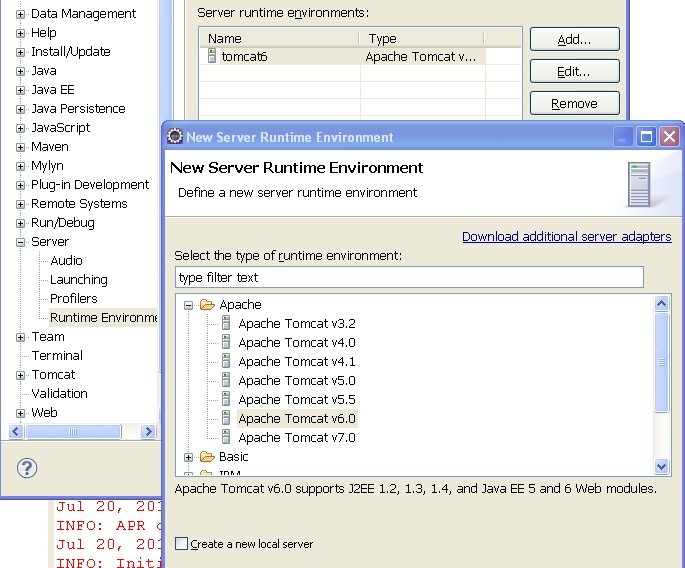This screenshot has height=568, width=685.
Task: Select the JavaScript preferences category
Action: click(x=61, y=128)
